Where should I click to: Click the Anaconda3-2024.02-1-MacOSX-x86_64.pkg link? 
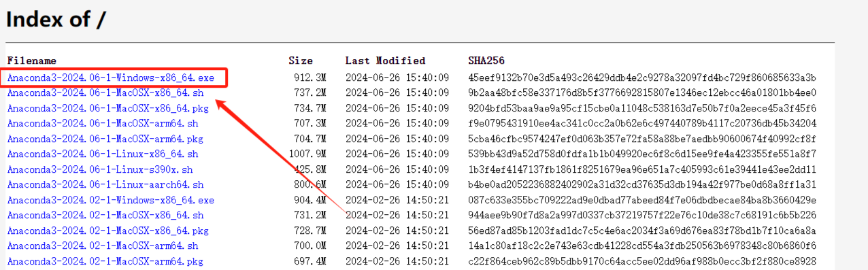click(x=108, y=231)
